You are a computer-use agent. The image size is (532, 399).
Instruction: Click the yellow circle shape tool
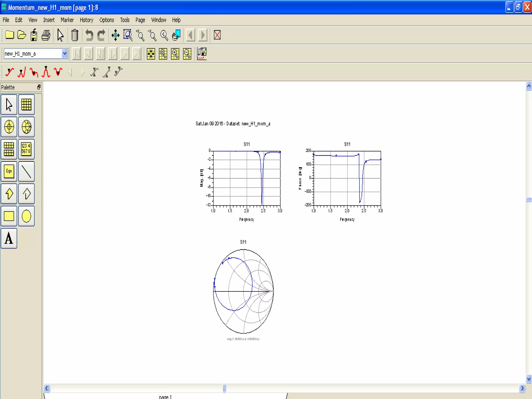click(x=26, y=216)
